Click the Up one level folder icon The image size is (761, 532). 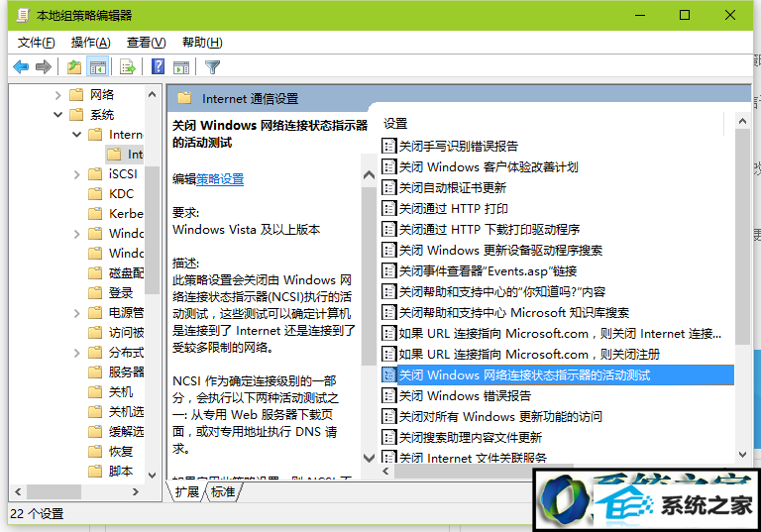(x=74, y=66)
